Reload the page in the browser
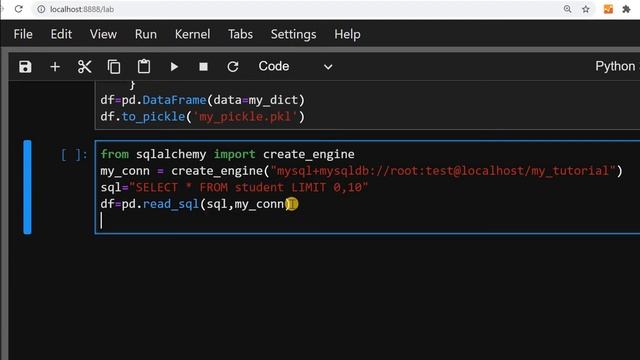The height and width of the screenshot is (360, 640). click(18, 9)
